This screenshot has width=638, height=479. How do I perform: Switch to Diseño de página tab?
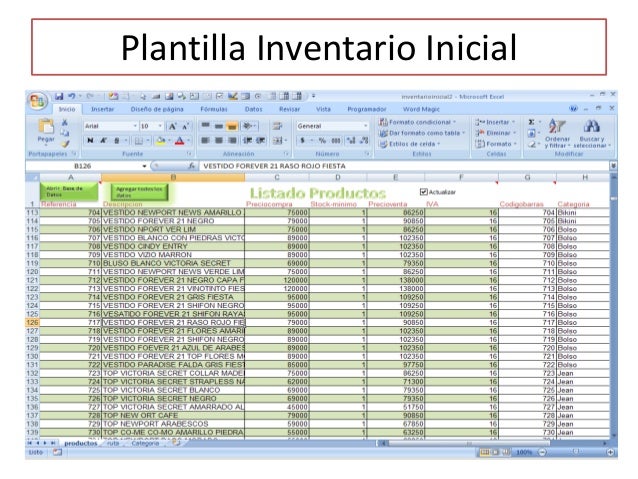[157, 109]
